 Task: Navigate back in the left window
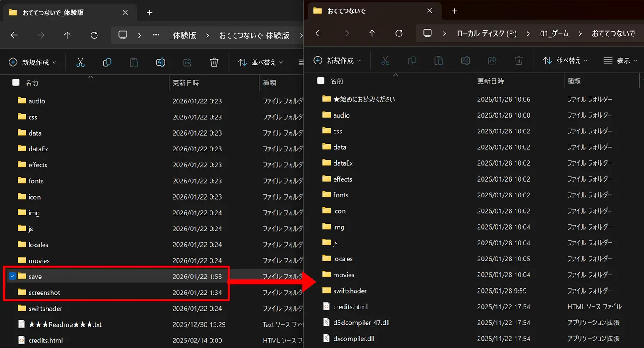pos(14,35)
